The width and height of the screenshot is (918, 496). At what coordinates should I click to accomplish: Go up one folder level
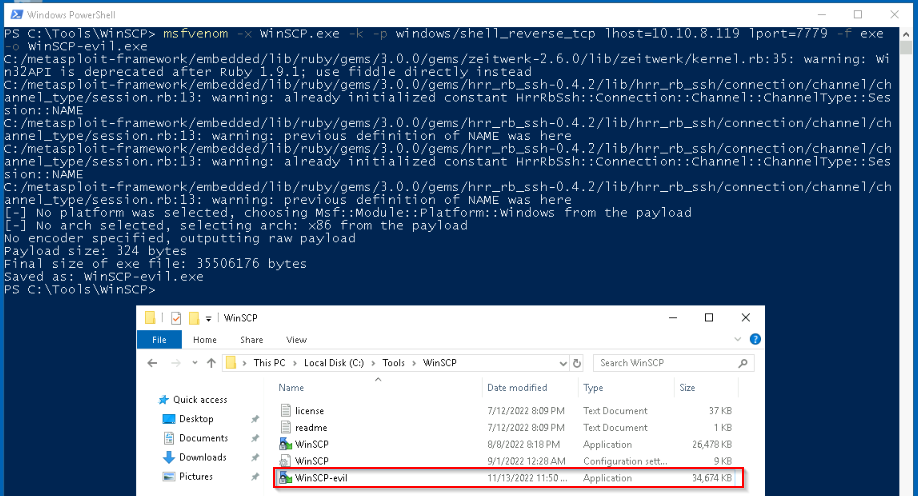tap(211, 363)
